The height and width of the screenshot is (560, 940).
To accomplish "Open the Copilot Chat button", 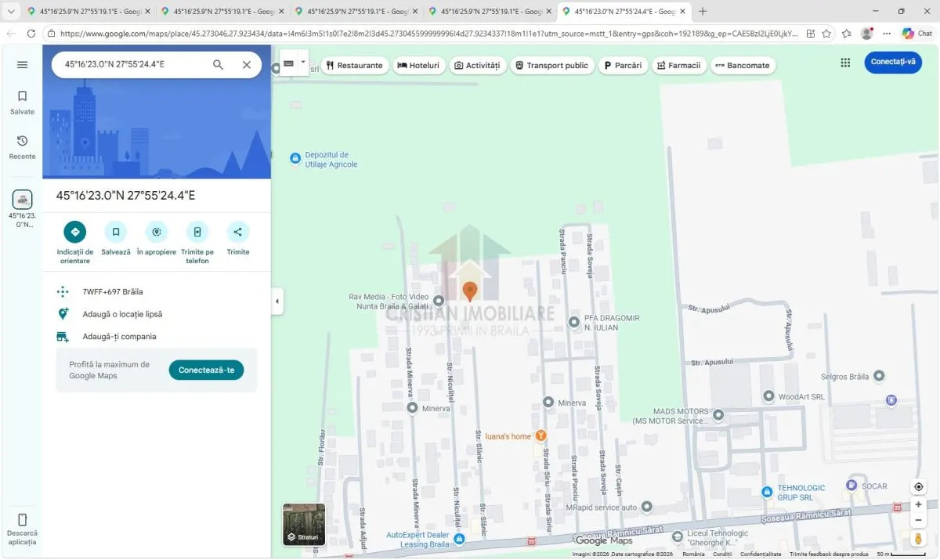I will point(917,34).
